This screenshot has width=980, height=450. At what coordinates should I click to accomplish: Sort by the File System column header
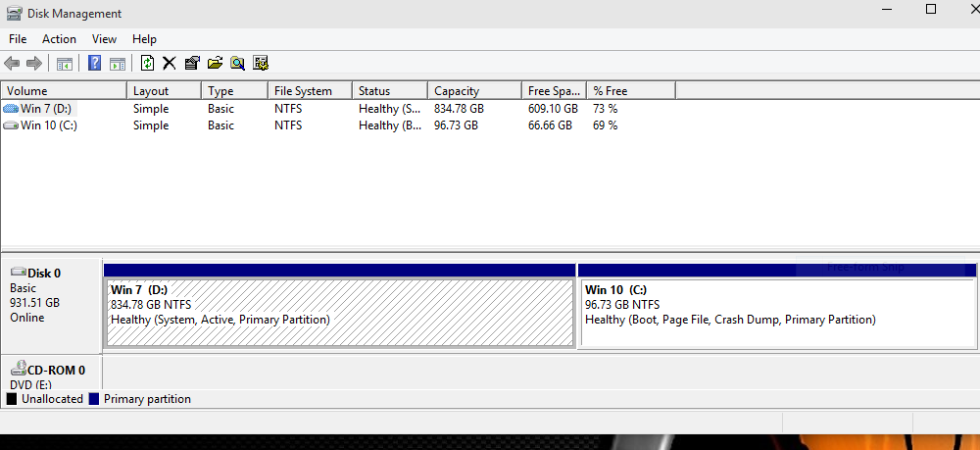pos(311,90)
